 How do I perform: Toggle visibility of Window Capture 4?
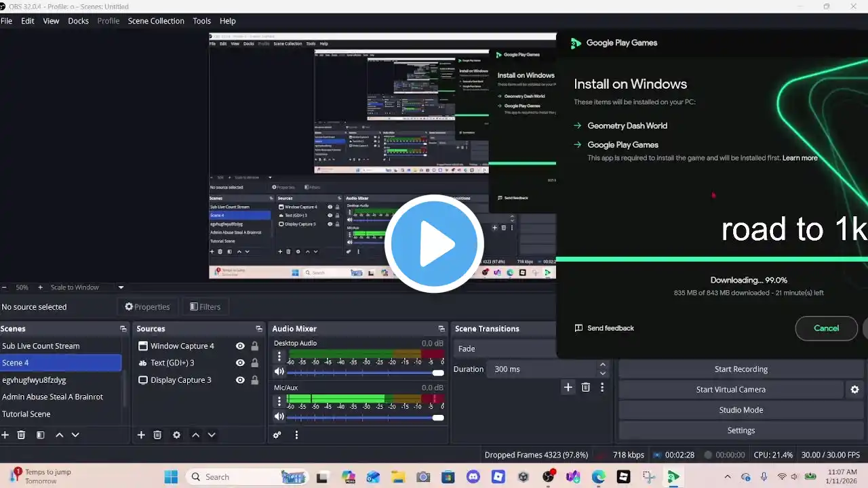click(x=240, y=346)
